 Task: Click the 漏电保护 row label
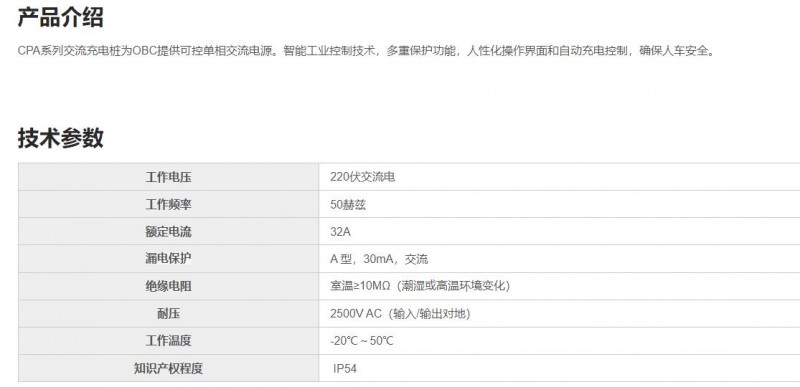pyautogui.click(x=168, y=259)
